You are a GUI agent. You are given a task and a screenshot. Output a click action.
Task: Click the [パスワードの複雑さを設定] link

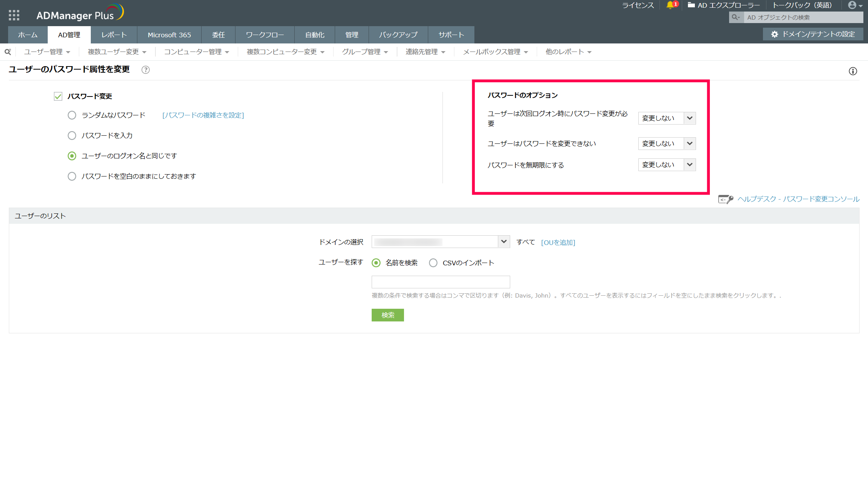click(203, 115)
